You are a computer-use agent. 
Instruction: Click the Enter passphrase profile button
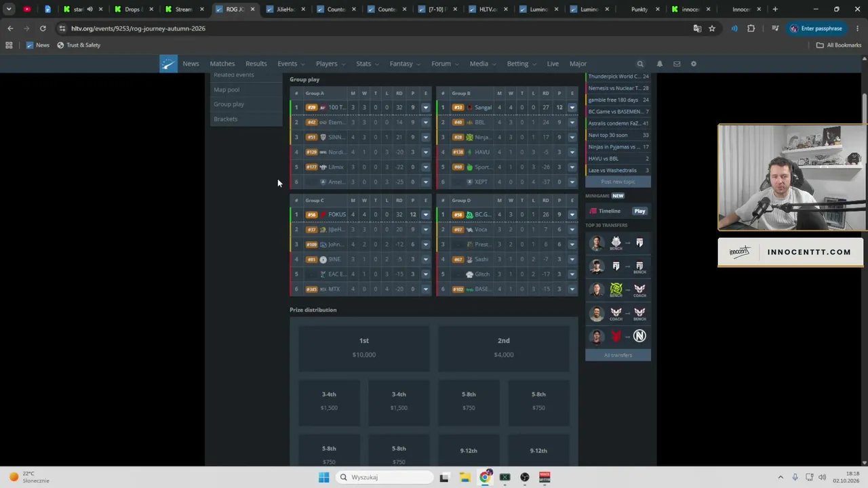pyautogui.click(x=816, y=28)
